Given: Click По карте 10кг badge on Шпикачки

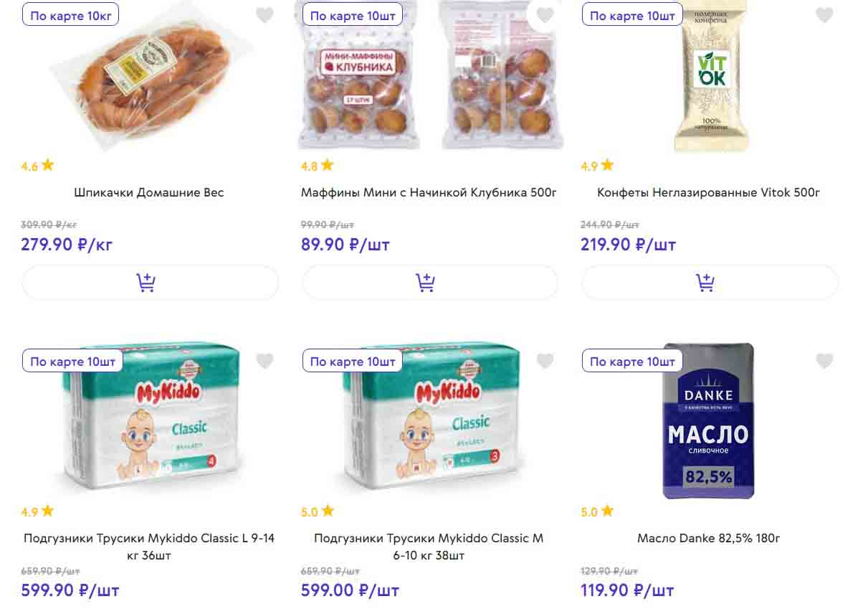Looking at the screenshot, I should [x=70, y=15].
